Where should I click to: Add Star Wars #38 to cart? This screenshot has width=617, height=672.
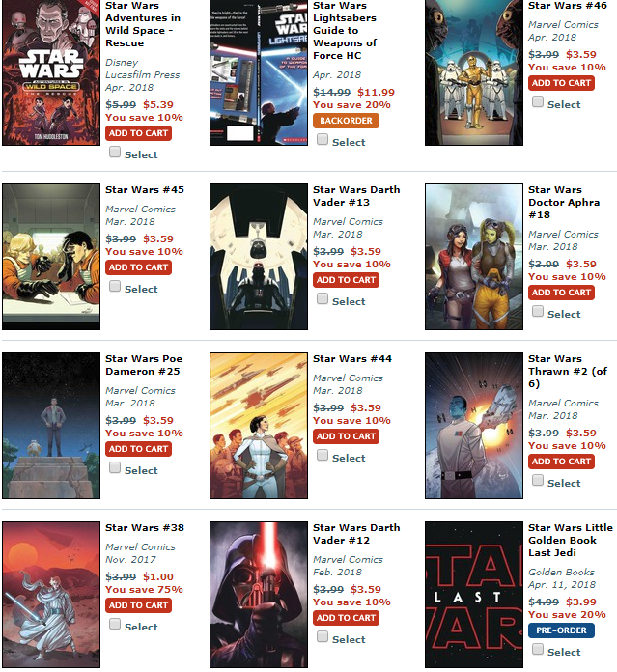[138, 605]
